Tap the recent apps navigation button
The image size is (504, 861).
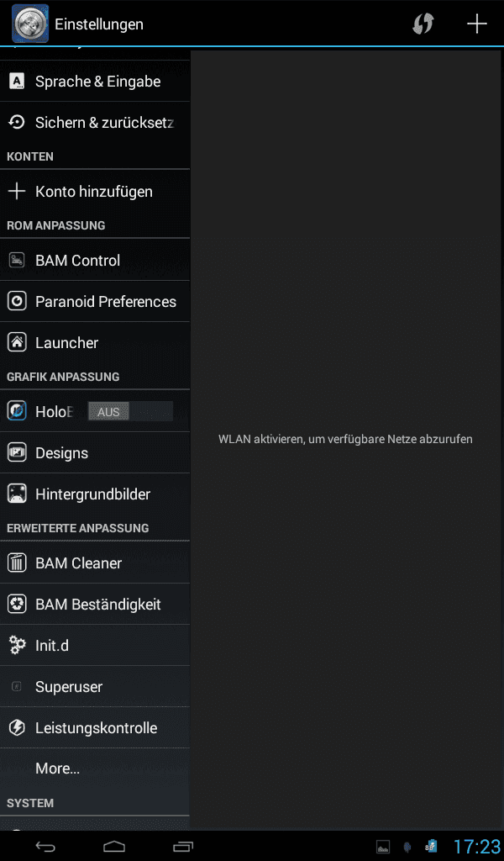click(x=183, y=846)
